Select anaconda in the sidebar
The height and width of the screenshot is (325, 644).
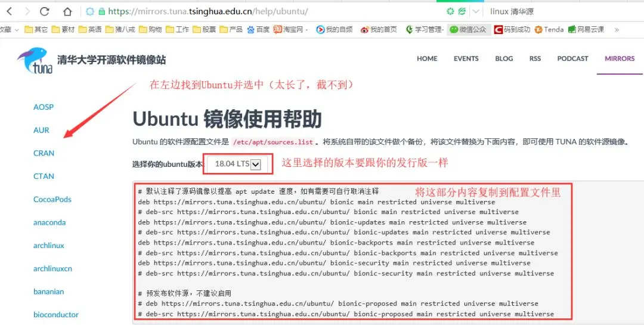pyautogui.click(x=49, y=222)
